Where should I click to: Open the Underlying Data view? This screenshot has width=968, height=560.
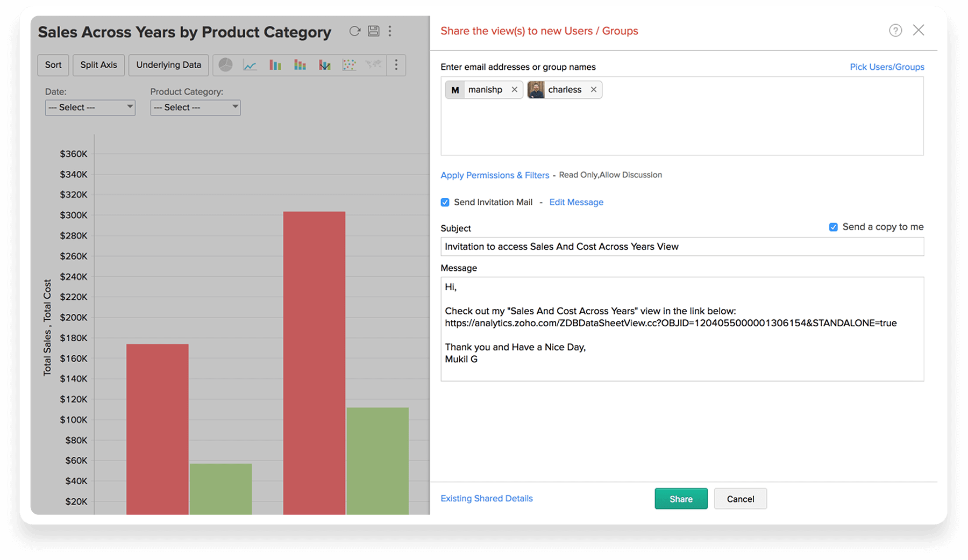point(168,65)
